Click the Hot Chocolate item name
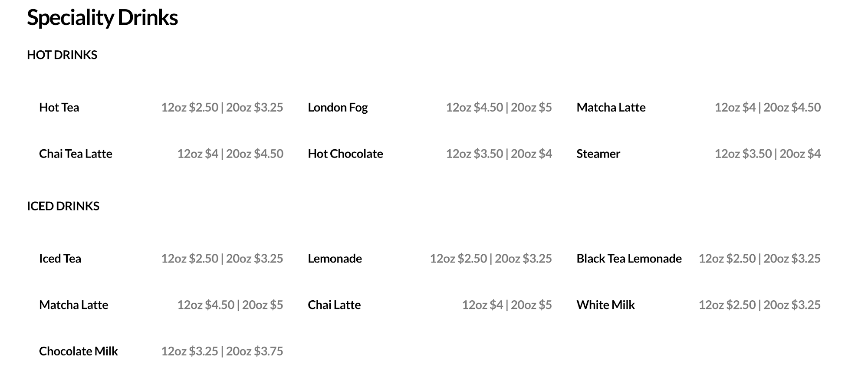The height and width of the screenshot is (381, 868). coord(345,154)
